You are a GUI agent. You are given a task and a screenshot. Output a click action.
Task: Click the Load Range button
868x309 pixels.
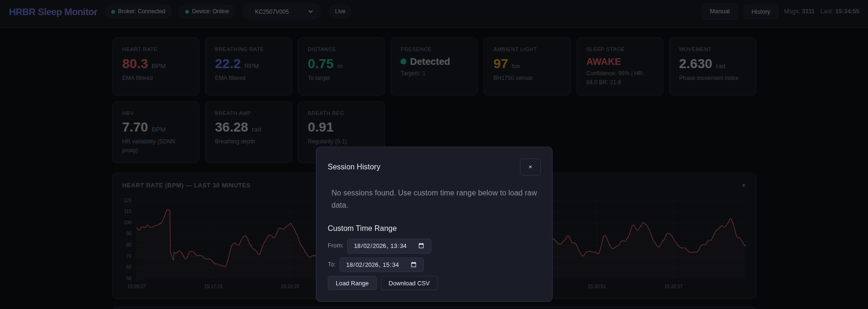pos(352,283)
